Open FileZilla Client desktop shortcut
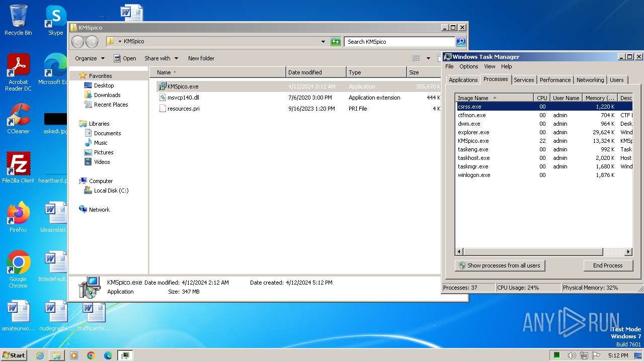644x362 pixels. pos(18,168)
